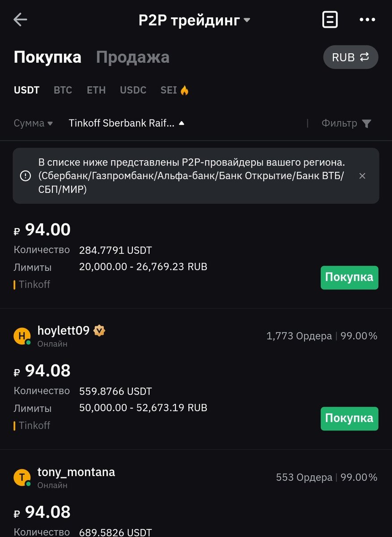Image resolution: width=392 pixels, height=537 pixels.
Task: Open the three-dots more options menu
Action: tap(367, 20)
